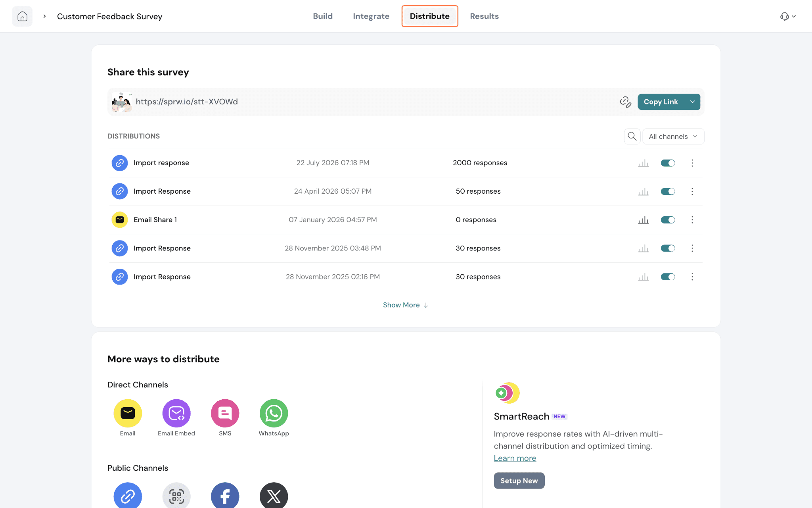The image size is (812, 508).
Task: Open three-dot menu for Email Share 1
Action: (692, 220)
